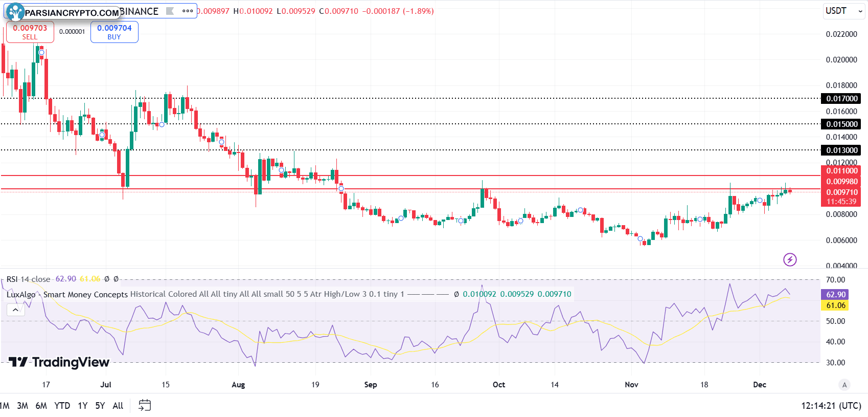
Task: Click the Oct date label on time axis
Action: [x=499, y=385]
